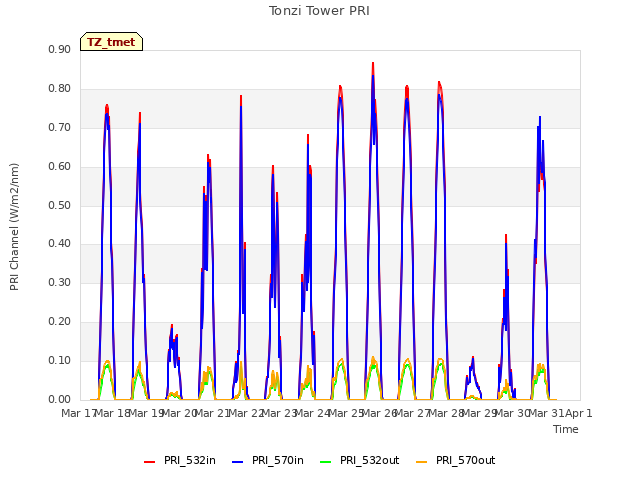The width and height of the screenshot is (640, 480).
Task: Click the 0.00 y-axis tick label
Action: pos(60,400)
